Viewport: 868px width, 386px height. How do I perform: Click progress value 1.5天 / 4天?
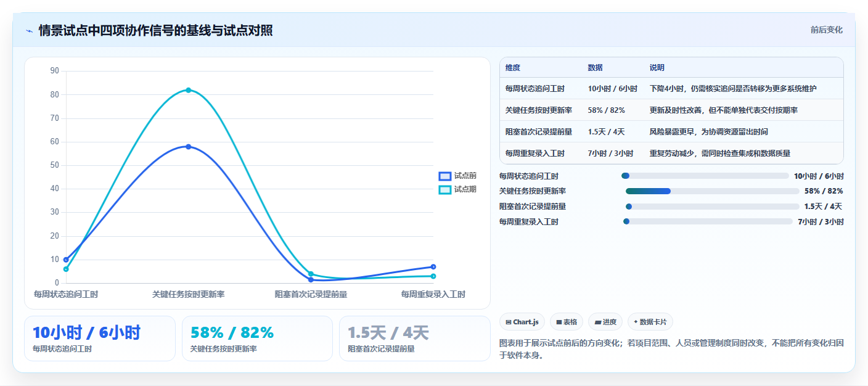coord(823,207)
